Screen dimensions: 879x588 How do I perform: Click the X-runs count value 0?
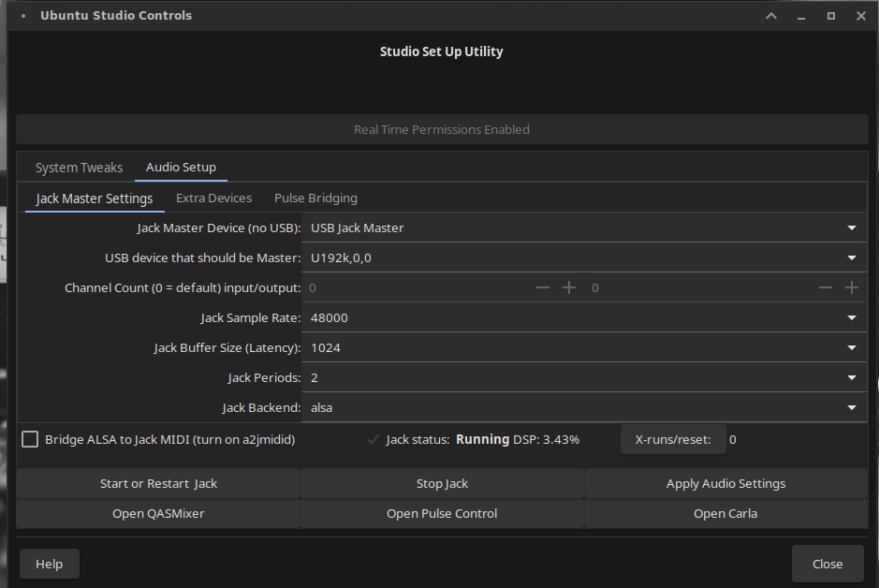pyautogui.click(x=733, y=439)
